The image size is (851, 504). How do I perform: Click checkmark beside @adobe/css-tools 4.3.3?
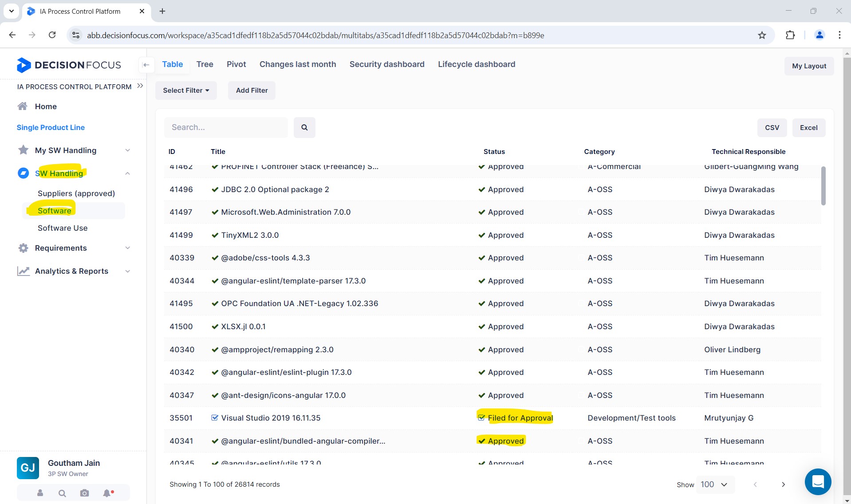point(215,258)
